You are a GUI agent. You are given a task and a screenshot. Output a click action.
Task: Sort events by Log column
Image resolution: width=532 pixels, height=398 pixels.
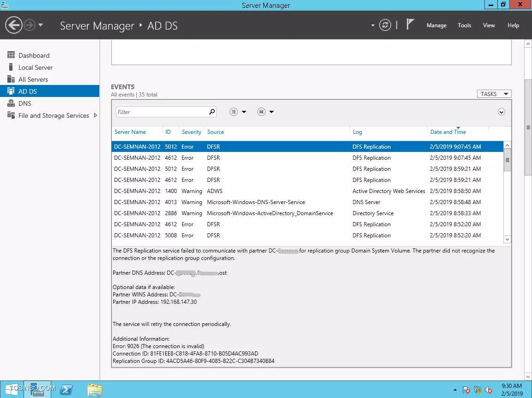click(357, 132)
